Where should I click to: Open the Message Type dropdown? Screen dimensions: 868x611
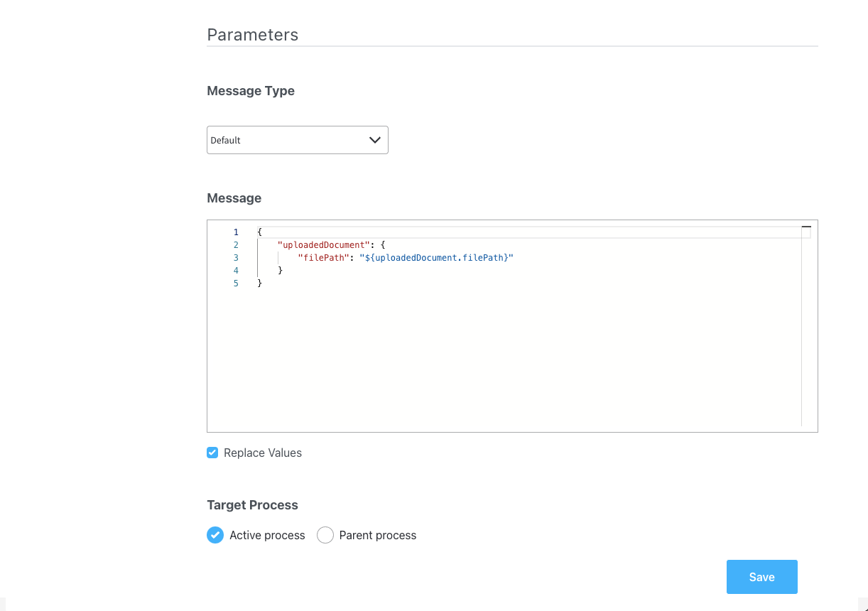(x=297, y=140)
